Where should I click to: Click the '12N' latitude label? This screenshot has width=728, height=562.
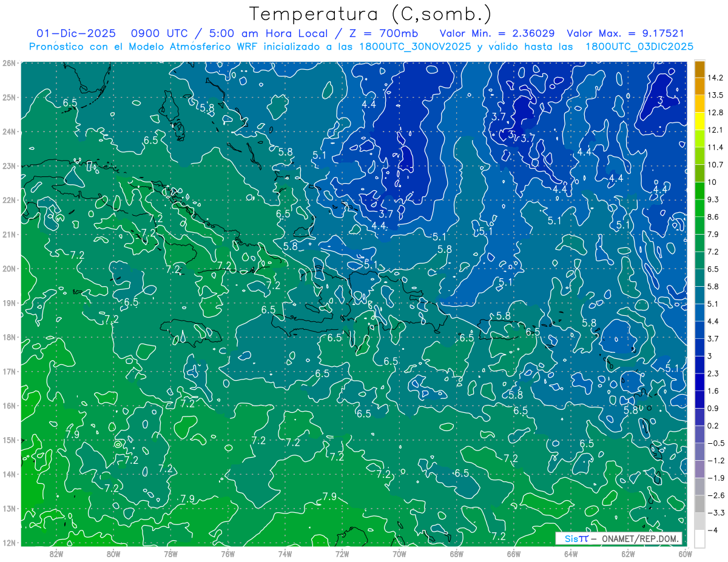[8, 543]
